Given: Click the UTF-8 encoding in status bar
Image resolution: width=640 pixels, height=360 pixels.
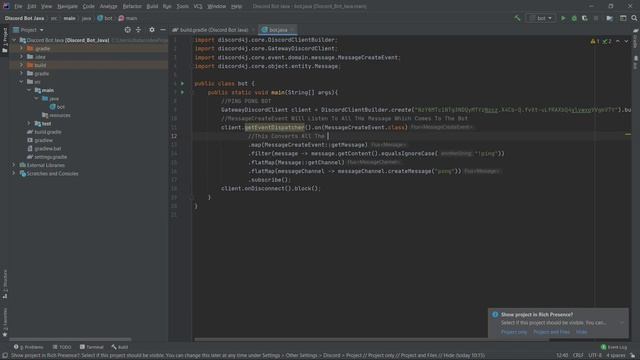Looking at the screenshot, I should coord(595,356).
